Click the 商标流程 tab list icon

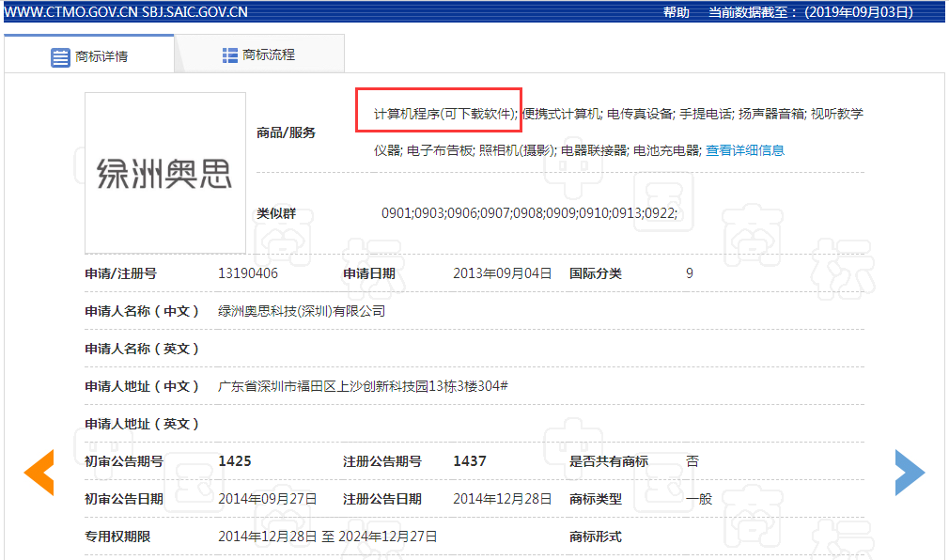(230, 55)
